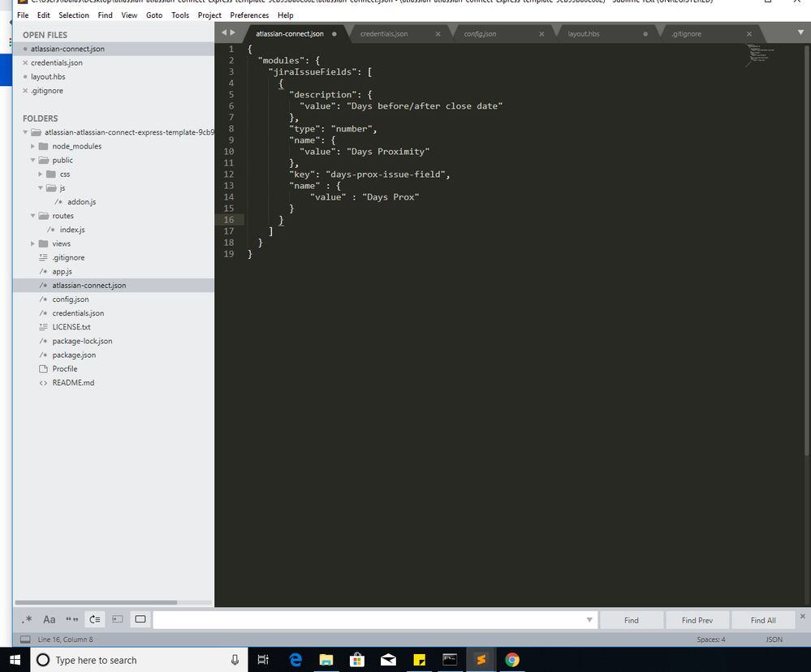The height and width of the screenshot is (672, 811).
Task: Close the find panel
Action: (802, 616)
